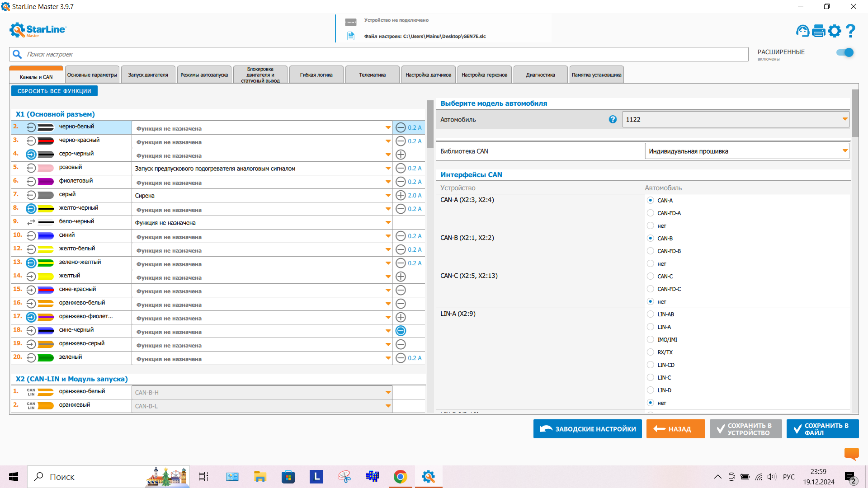Toggle polarity plus icon for row 4 серо-черный
The image size is (868, 488).
pyautogui.click(x=401, y=155)
